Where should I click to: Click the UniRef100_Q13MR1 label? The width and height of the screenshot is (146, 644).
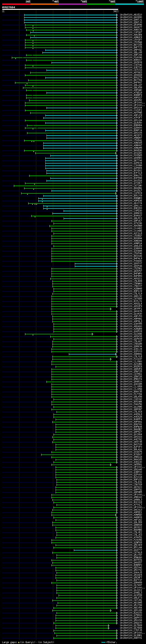(x=131, y=635)
